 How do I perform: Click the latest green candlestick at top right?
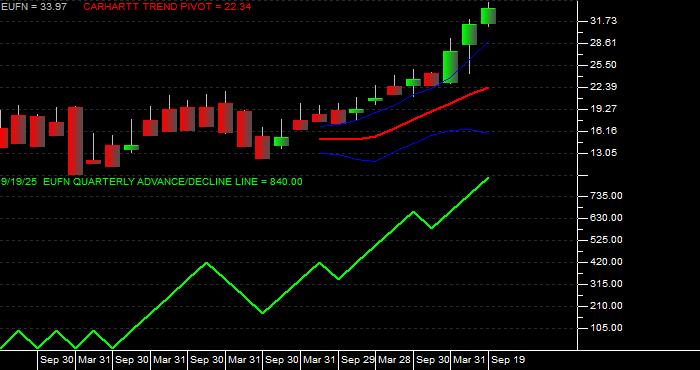point(488,16)
